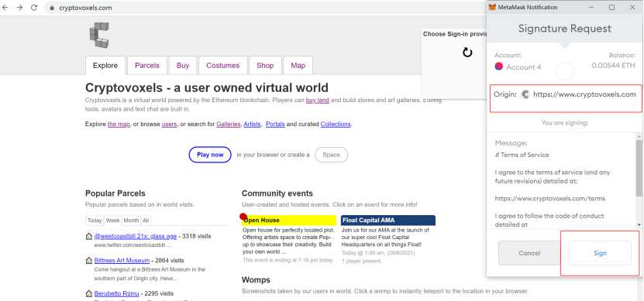
Task: Select the Week popular parcels filter
Action: point(112,221)
